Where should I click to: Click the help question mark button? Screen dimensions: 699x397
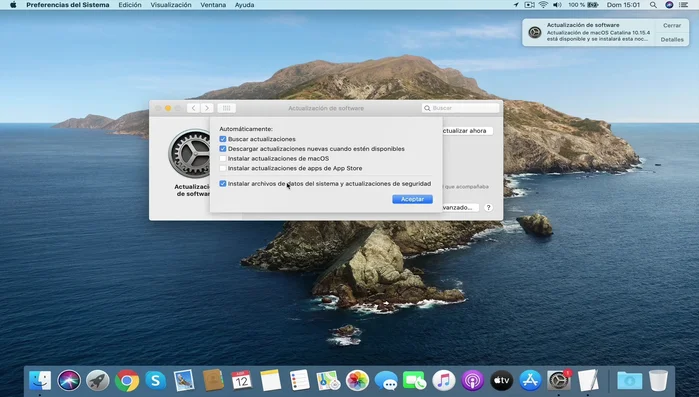489,208
